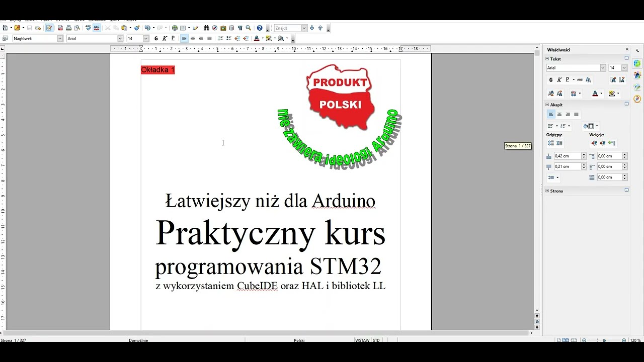Open the Character Spacing dropdown in sidebar

coord(580,93)
